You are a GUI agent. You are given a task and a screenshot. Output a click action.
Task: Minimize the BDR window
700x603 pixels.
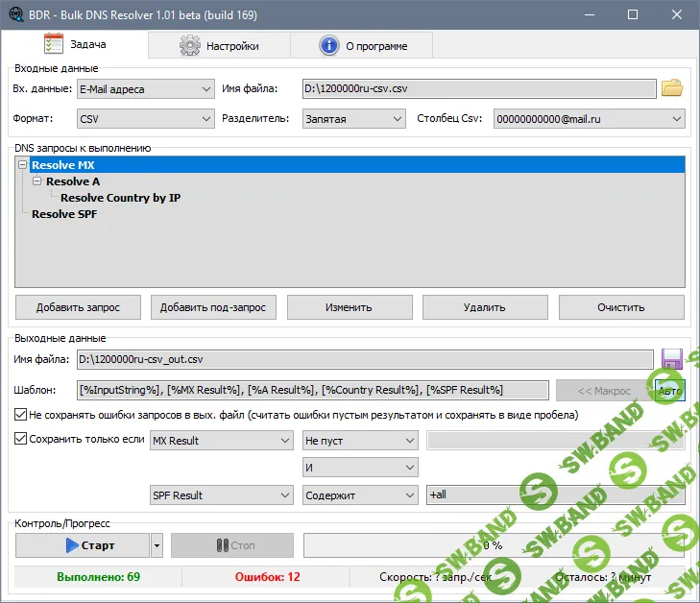(590, 14)
